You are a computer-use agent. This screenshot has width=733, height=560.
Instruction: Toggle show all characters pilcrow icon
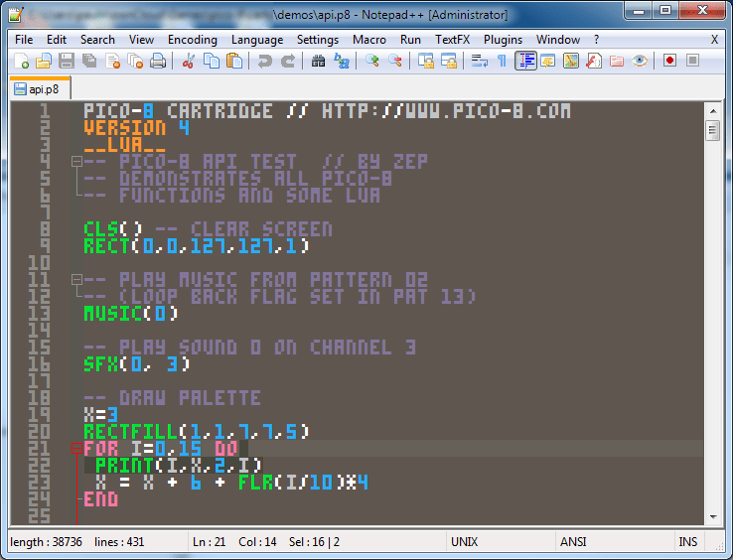[502, 61]
